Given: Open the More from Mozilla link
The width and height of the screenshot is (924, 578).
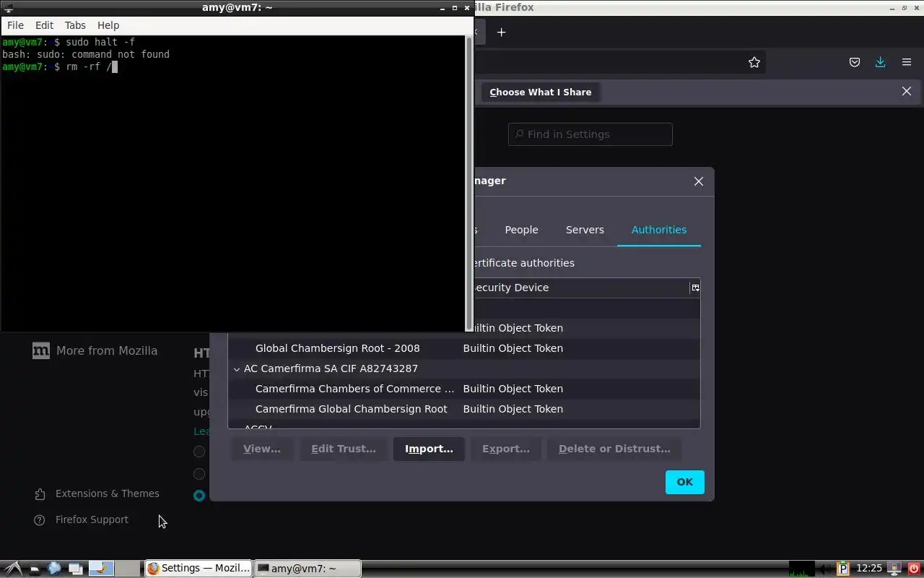Looking at the screenshot, I should tap(107, 350).
